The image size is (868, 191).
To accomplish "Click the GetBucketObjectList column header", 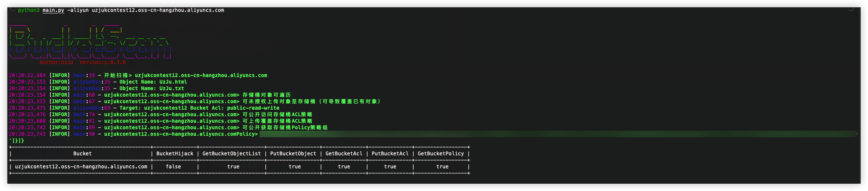I will tap(231, 154).
